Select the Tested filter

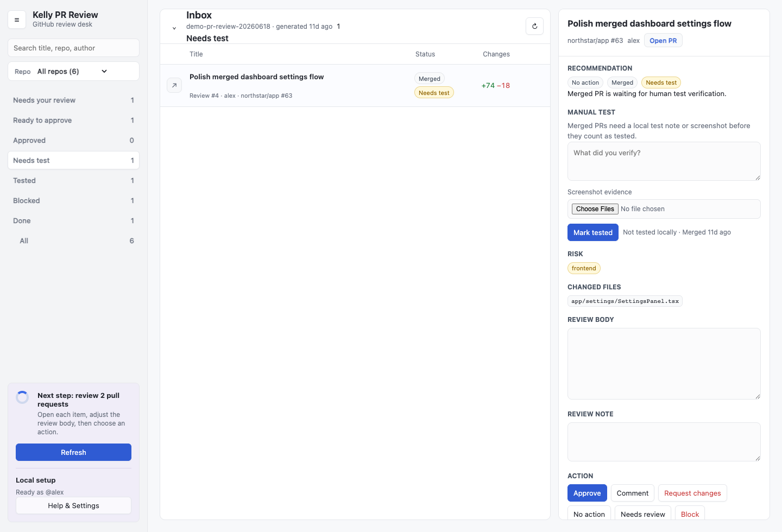(73, 181)
